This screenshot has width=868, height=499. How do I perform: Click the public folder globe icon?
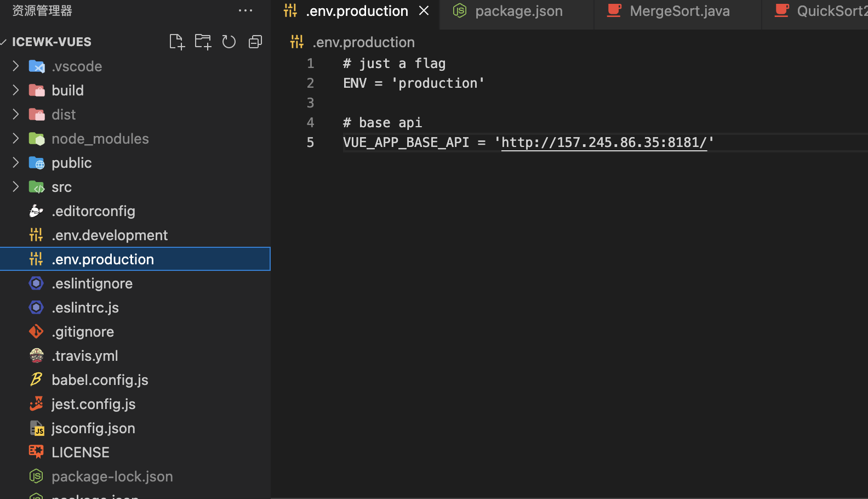point(36,163)
